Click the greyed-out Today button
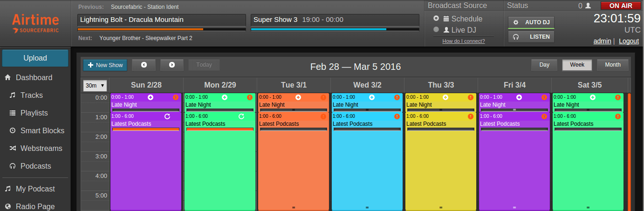This screenshot has height=211, width=644. (x=204, y=65)
